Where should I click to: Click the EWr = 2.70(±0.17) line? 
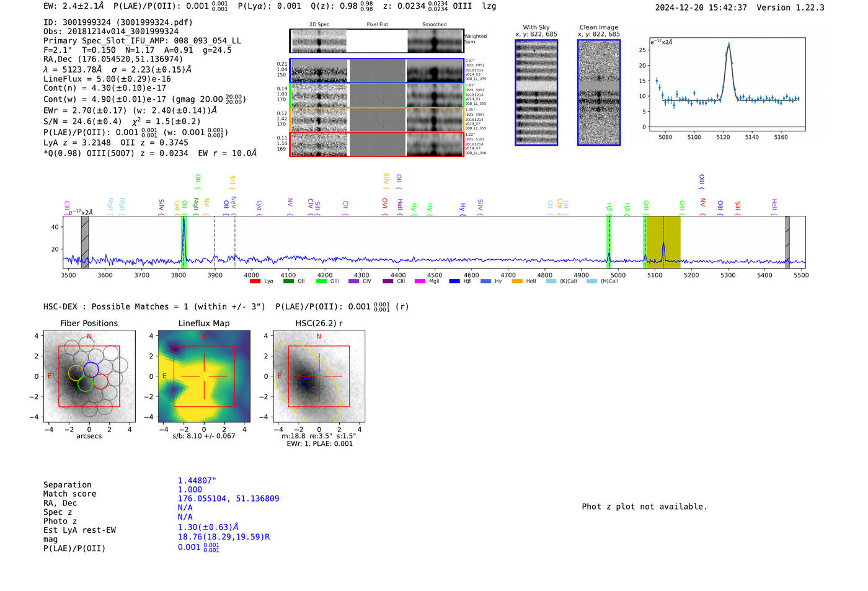tap(130, 110)
